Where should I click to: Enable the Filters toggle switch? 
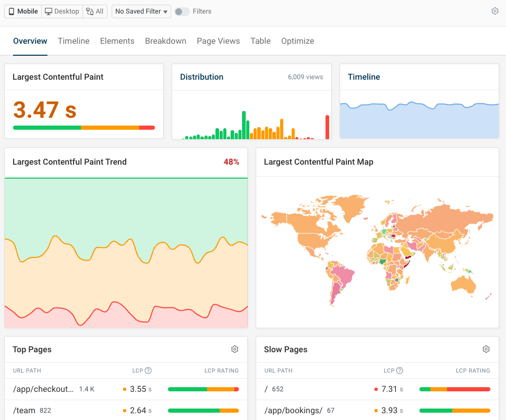click(183, 11)
